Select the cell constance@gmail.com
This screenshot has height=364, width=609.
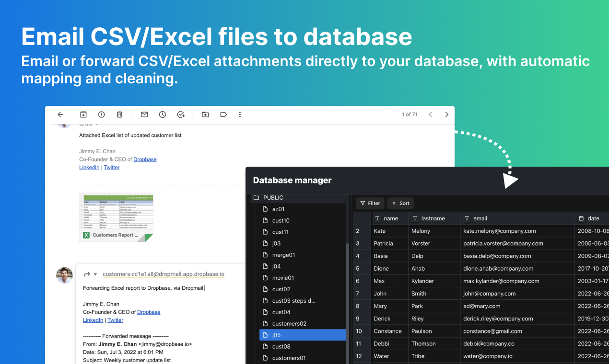(517, 331)
